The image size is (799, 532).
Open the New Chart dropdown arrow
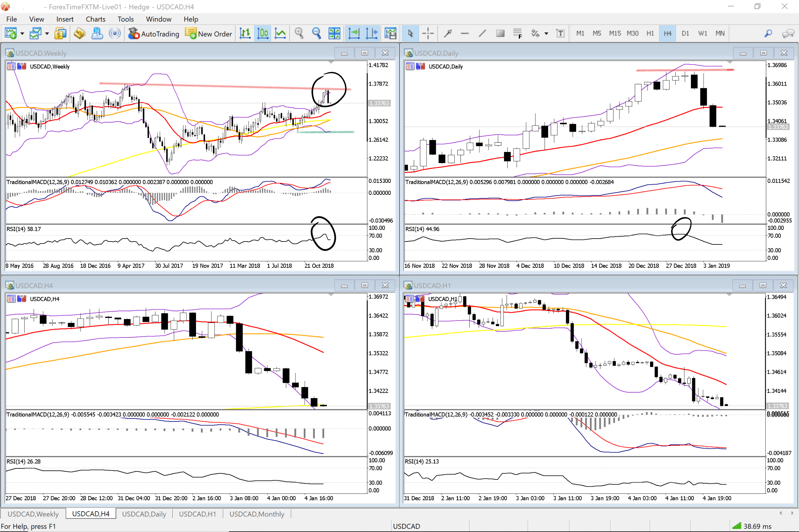[x=22, y=33]
